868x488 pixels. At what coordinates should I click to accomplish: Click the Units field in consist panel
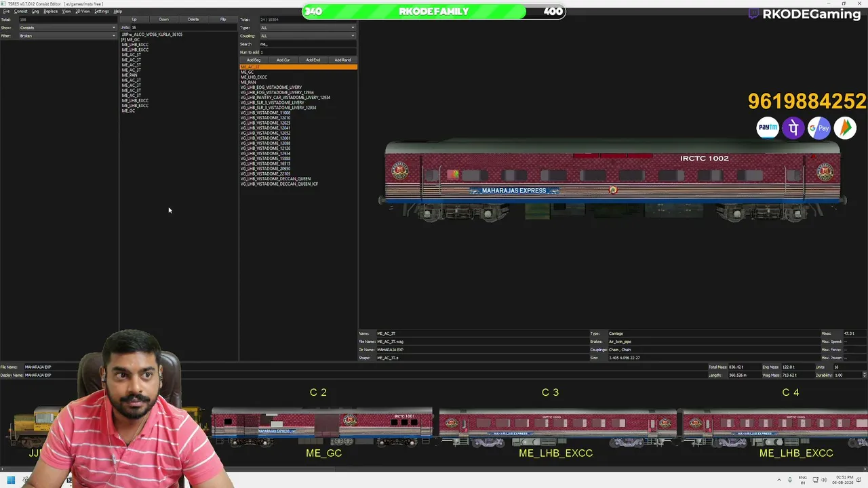point(183,28)
